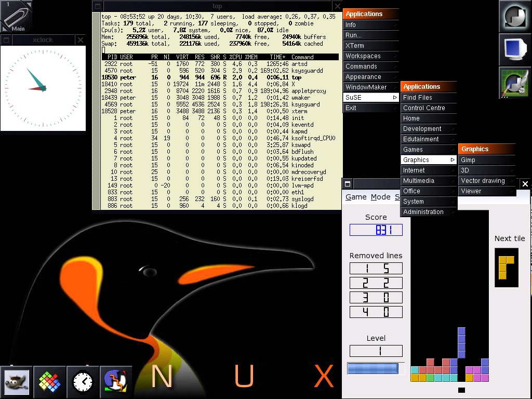Open the Office submenu
532x399 pixels.
[x=429, y=191]
